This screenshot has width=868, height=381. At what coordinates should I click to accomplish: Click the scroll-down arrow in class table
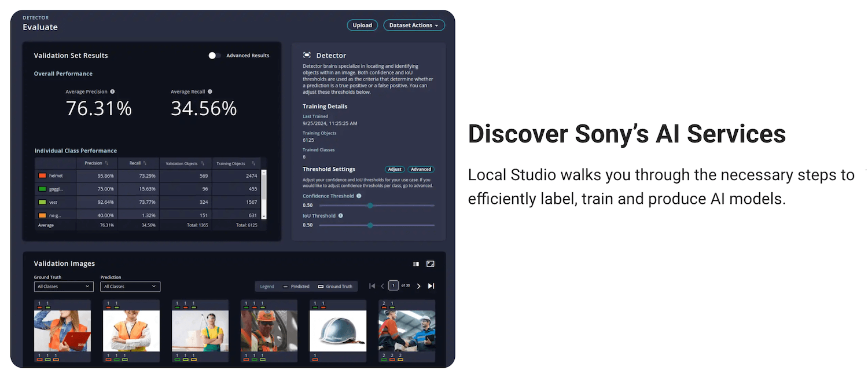click(x=264, y=216)
